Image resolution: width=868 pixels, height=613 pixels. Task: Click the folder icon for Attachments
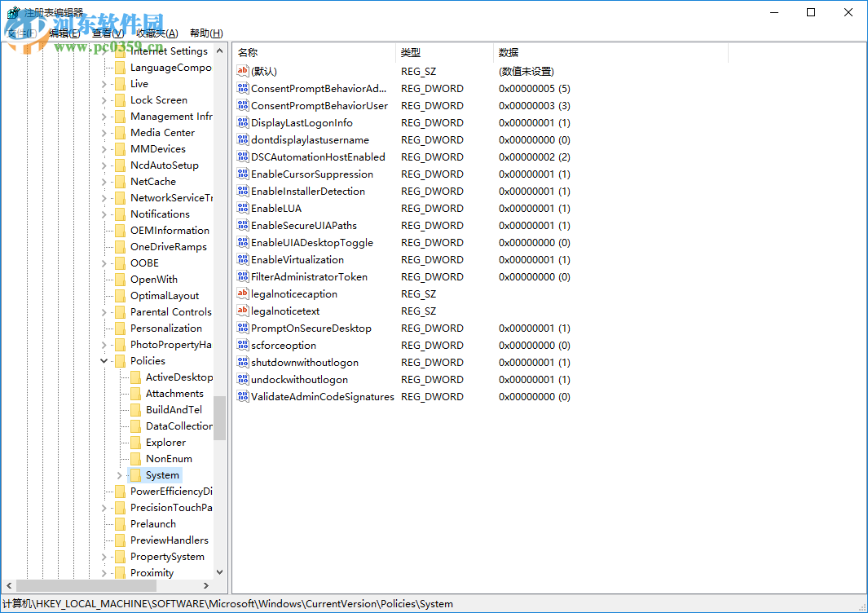[x=137, y=393]
